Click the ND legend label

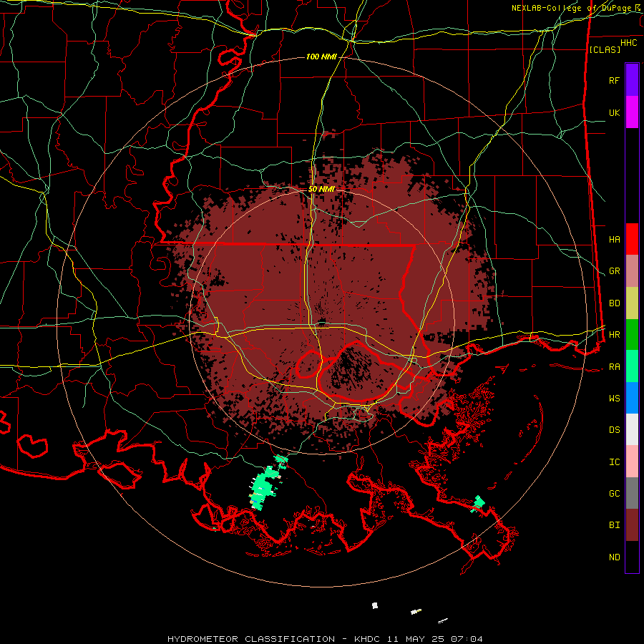point(614,557)
